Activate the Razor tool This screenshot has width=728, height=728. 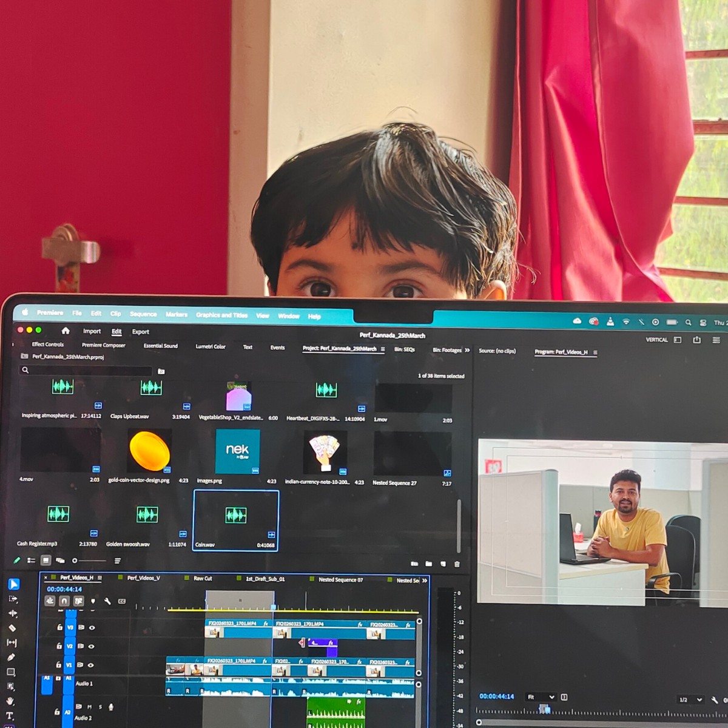[x=12, y=628]
